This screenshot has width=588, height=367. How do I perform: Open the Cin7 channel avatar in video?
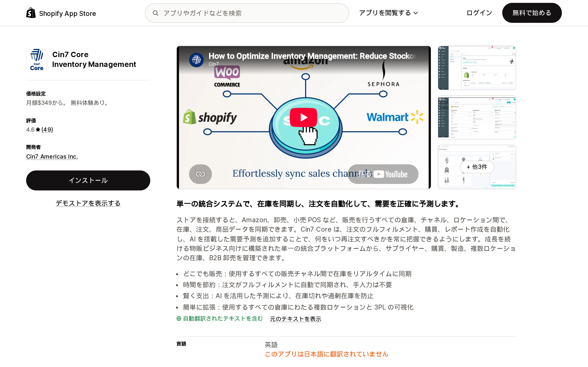(x=196, y=60)
